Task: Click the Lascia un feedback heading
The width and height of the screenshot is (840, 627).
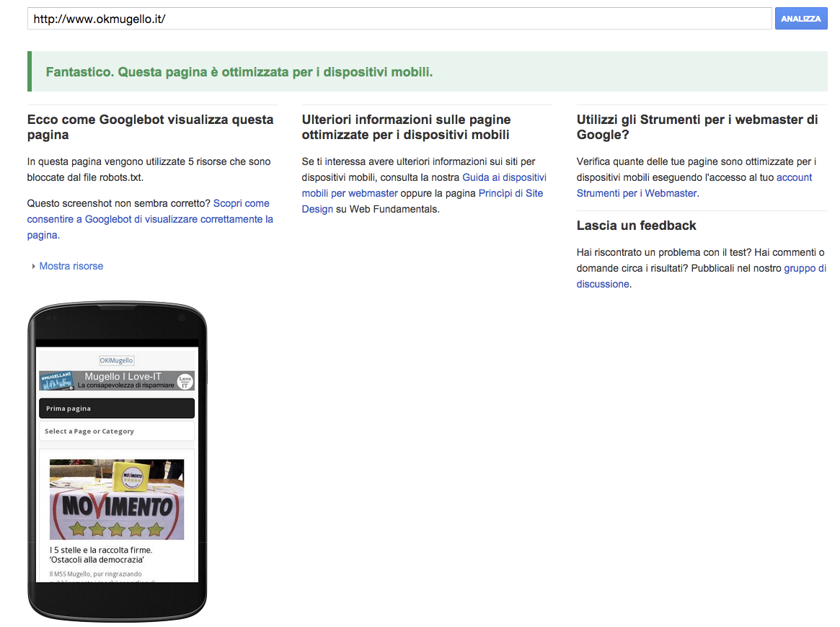Action: pyautogui.click(x=636, y=225)
